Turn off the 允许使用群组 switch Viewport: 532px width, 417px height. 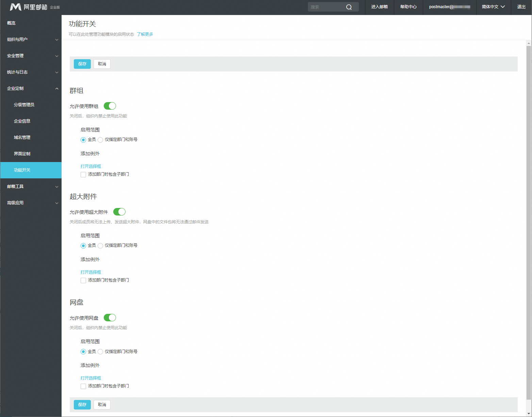[x=110, y=106]
